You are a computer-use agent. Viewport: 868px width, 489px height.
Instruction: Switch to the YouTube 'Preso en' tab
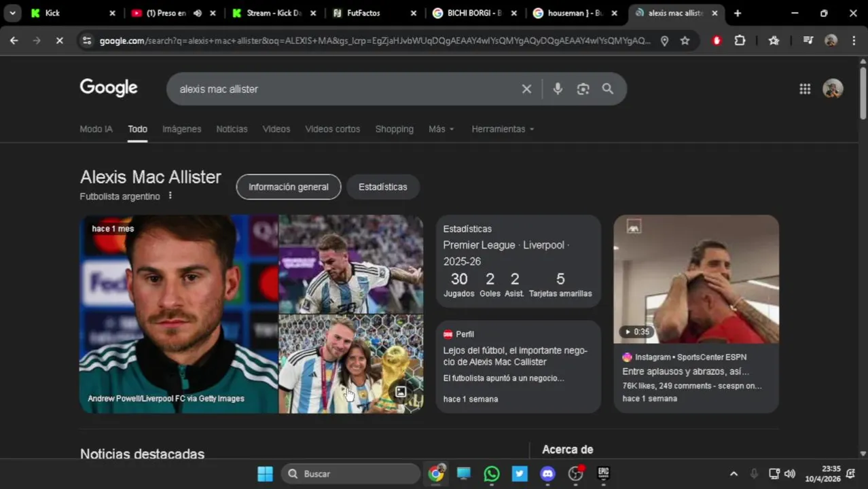coord(173,13)
